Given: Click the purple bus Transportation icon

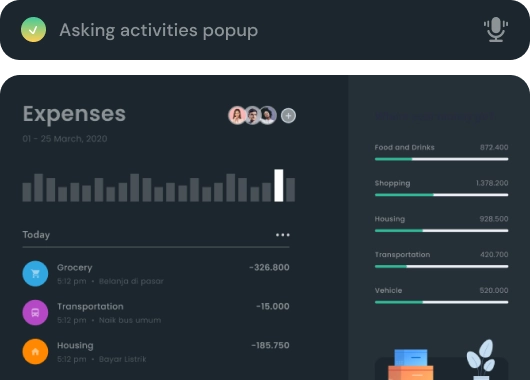Looking at the screenshot, I should (x=35, y=312).
